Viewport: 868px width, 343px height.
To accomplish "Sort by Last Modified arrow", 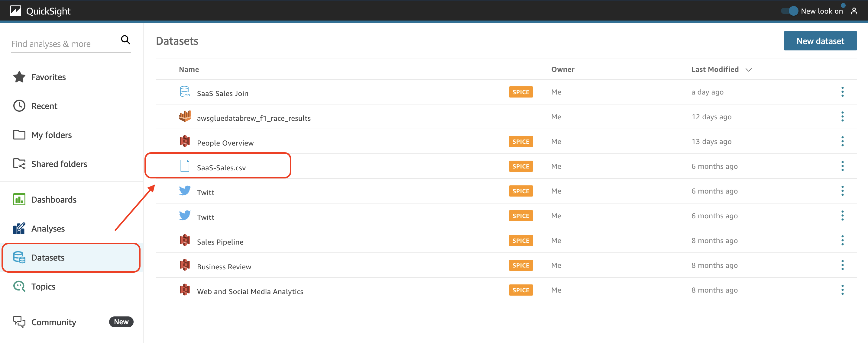I will coord(748,70).
